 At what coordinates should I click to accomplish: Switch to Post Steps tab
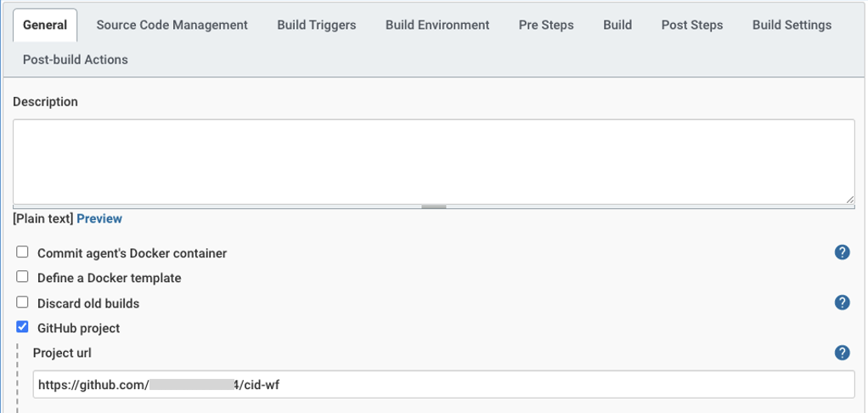[692, 25]
